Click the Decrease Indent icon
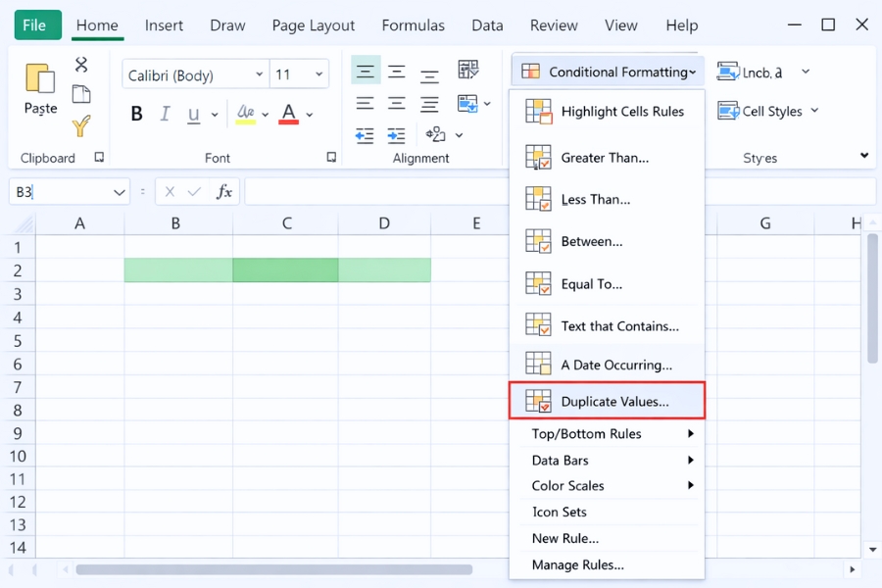The image size is (882, 588). [365, 137]
